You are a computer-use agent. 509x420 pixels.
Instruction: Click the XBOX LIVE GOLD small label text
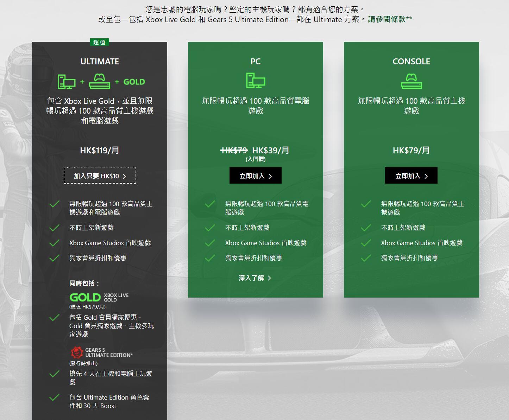coord(116,298)
